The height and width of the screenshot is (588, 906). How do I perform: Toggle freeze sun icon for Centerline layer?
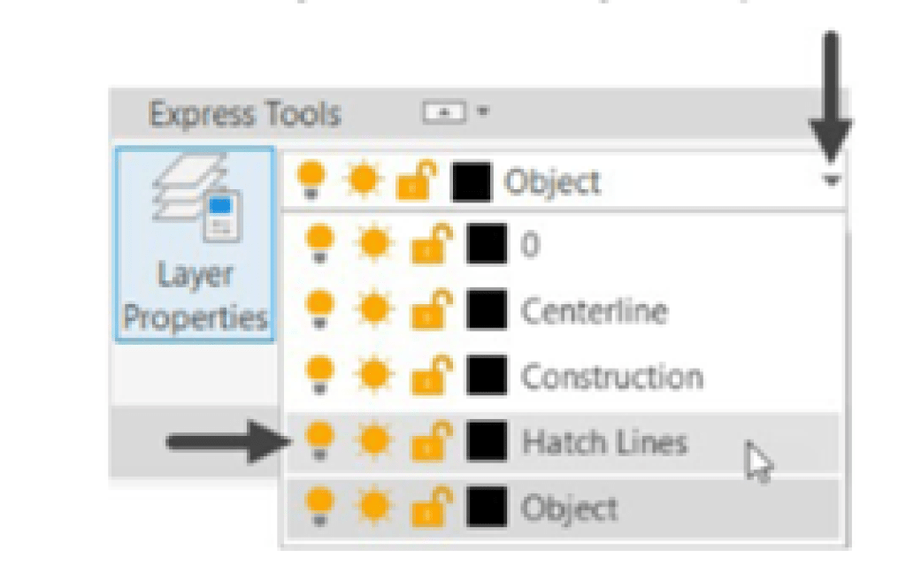373,310
